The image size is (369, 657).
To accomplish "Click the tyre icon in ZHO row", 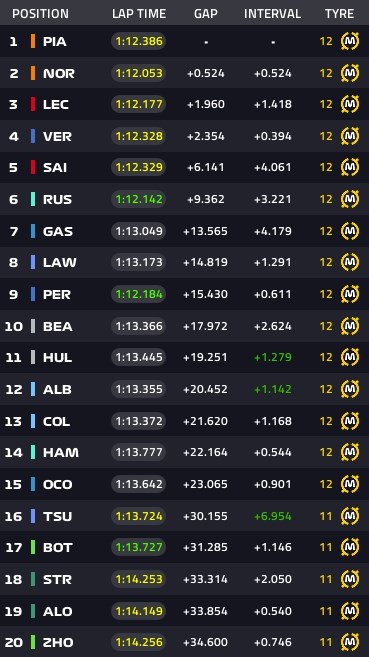I will point(350,642).
